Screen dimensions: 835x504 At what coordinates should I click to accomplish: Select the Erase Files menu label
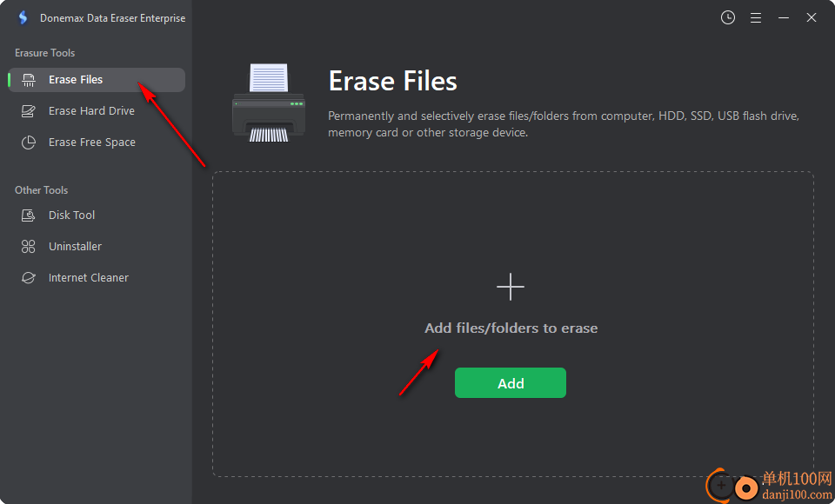tap(76, 80)
